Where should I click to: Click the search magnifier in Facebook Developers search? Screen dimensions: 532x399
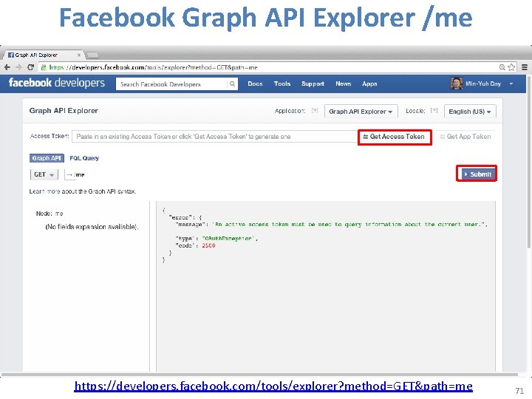tap(232, 83)
